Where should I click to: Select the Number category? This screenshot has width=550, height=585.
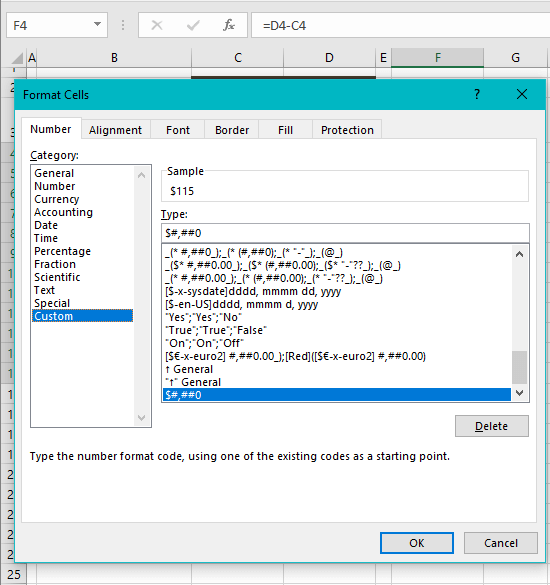pos(82,186)
